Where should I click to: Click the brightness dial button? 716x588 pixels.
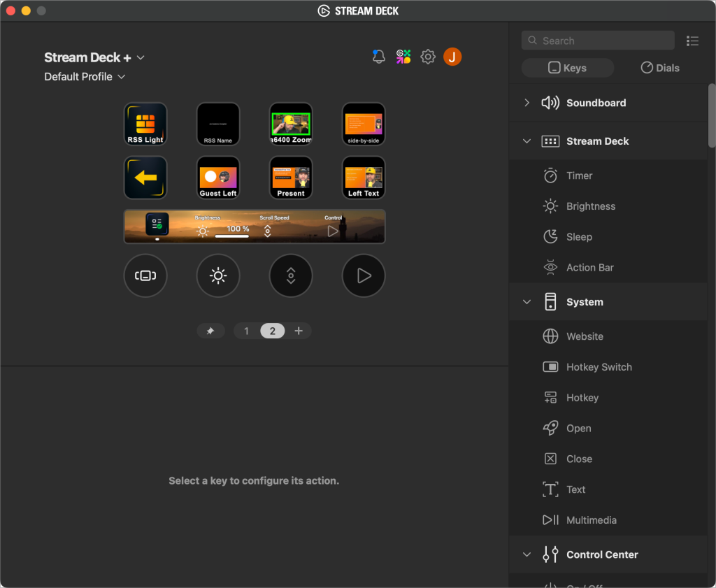pos(218,276)
